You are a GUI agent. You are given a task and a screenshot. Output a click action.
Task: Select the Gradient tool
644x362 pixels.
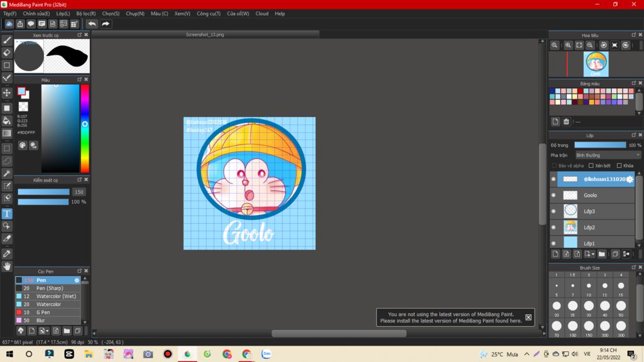coord(7,133)
